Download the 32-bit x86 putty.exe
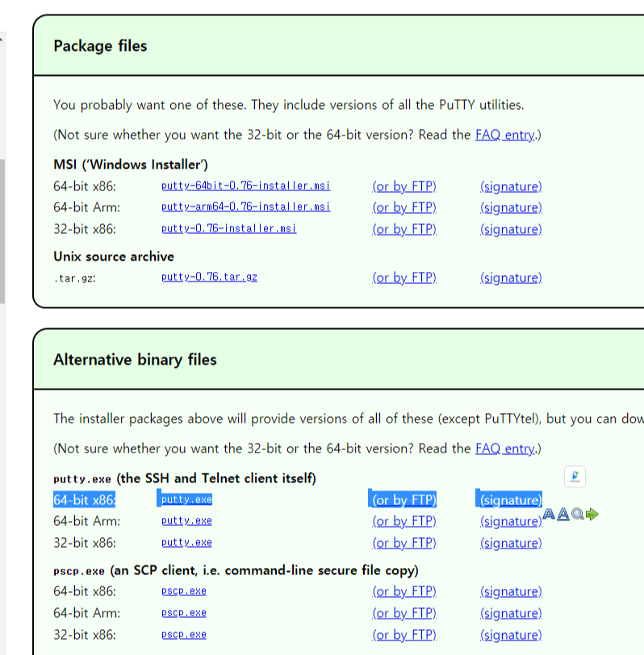The width and height of the screenshot is (644, 655). 186,542
